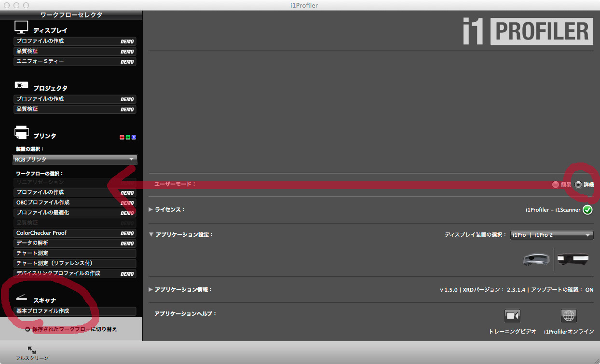Click the green license checkmark icon

(x=587, y=210)
